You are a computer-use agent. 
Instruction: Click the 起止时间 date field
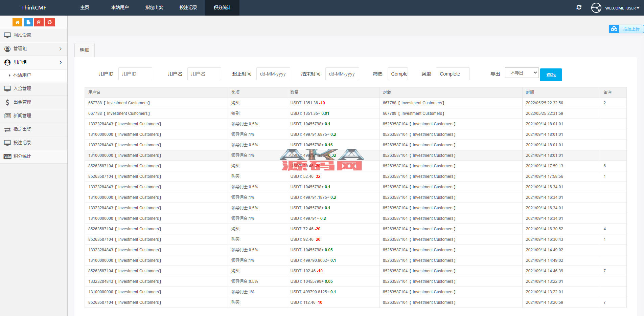pyautogui.click(x=273, y=74)
